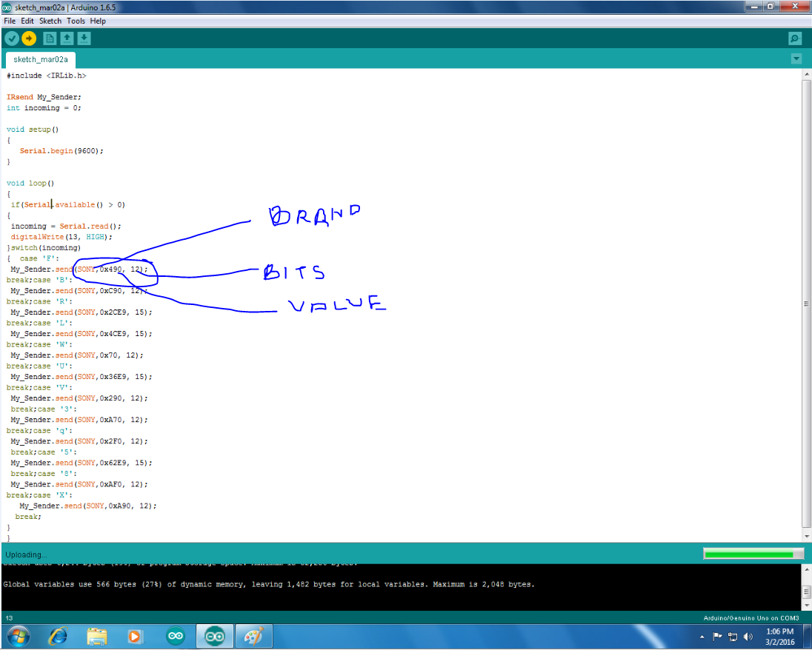Viewport: 812px width, 650px height.
Task: Click the active Arduino taskbar window icon
Action: 214,636
